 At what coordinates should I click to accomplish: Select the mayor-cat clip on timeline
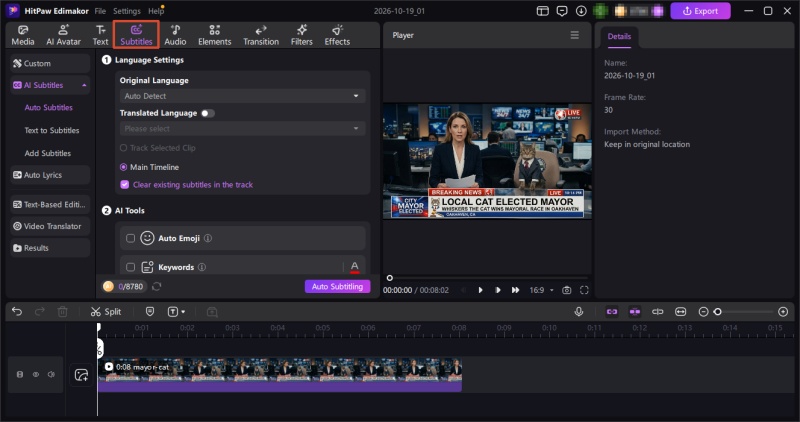(x=280, y=375)
